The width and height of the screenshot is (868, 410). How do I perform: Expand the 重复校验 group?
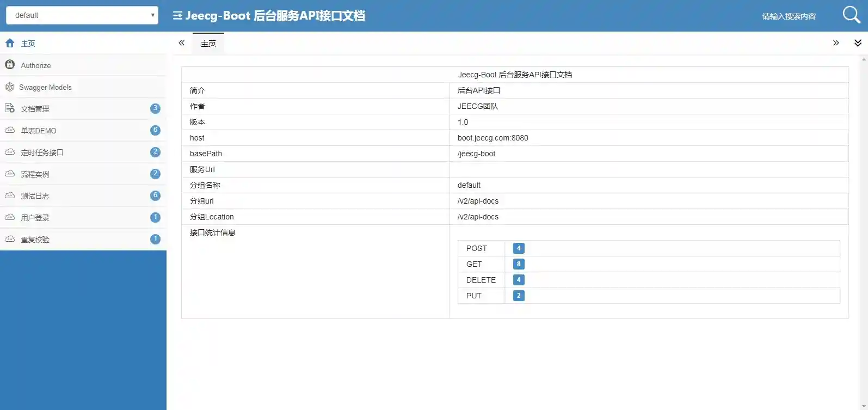pyautogui.click(x=83, y=240)
